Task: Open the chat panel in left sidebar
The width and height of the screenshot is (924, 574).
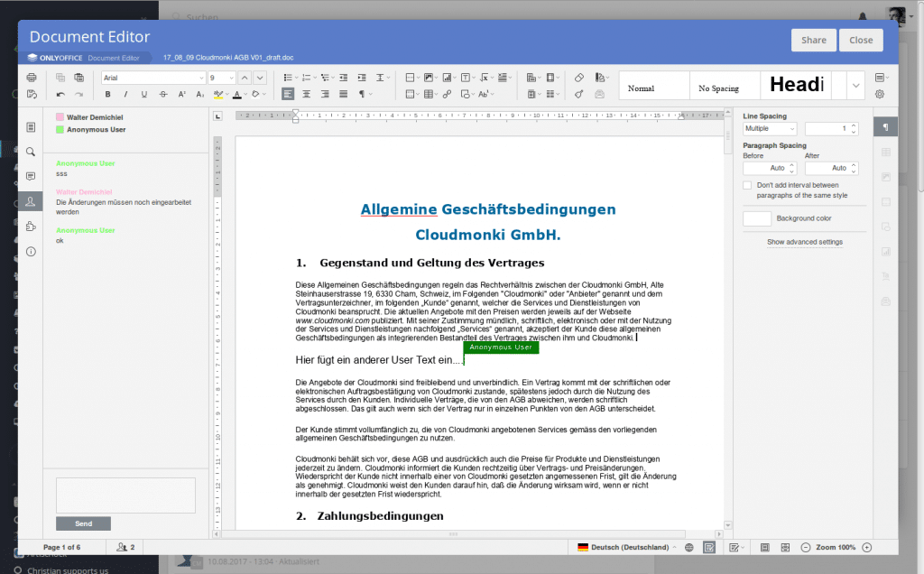Action: (31, 201)
